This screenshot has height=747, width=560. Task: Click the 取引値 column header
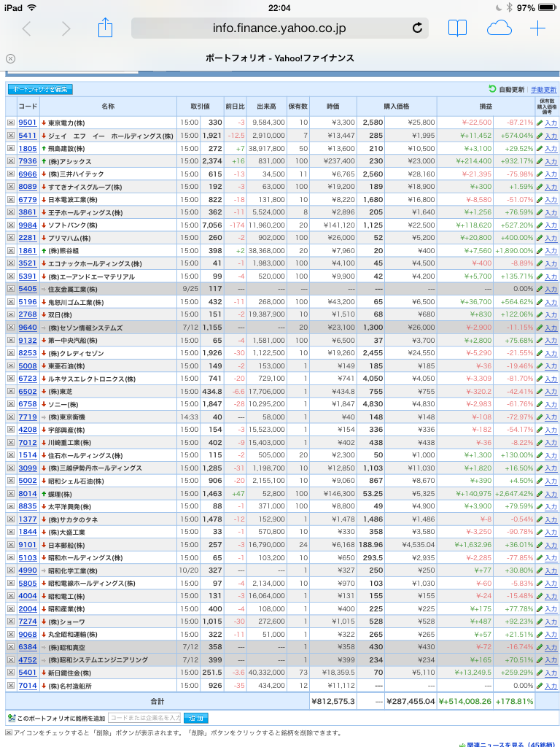(201, 107)
